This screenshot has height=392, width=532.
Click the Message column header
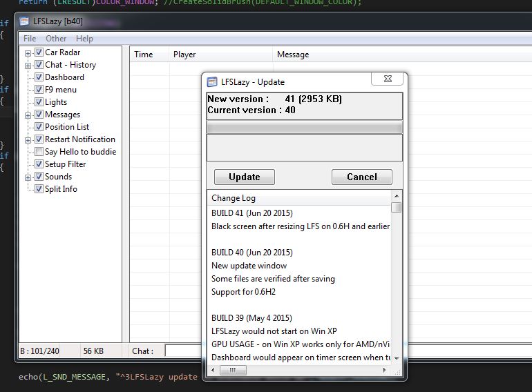[x=402, y=55]
